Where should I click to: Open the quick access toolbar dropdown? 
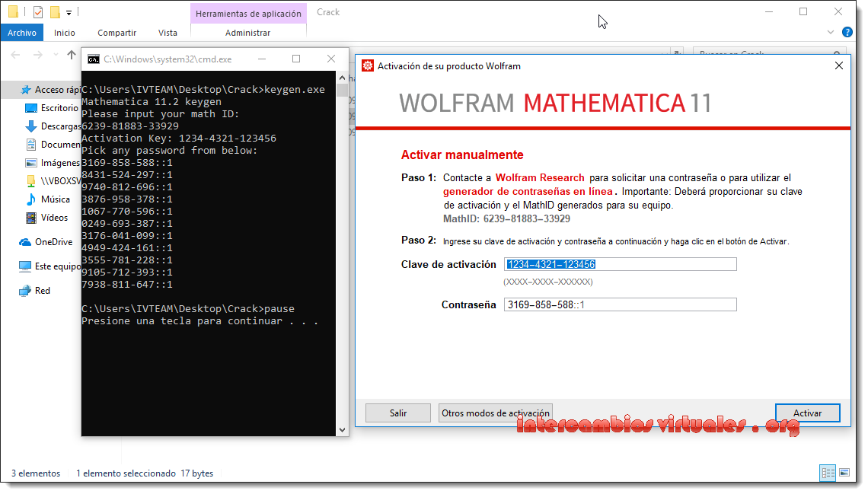(x=69, y=12)
